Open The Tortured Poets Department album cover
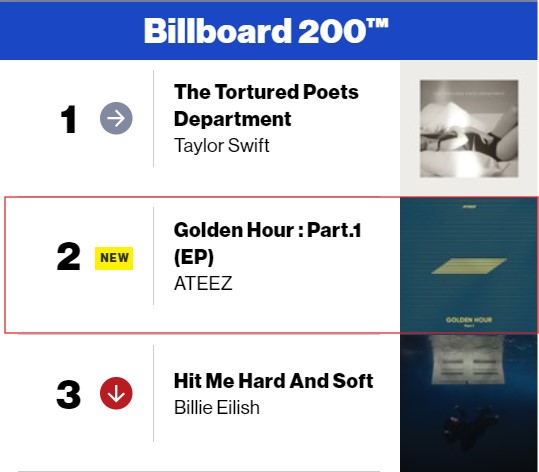The height and width of the screenshot is (472, 539). (x=469, y=129)
